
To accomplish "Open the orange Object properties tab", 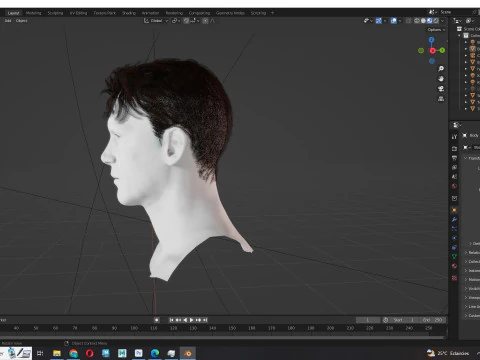I will (454, 210).
